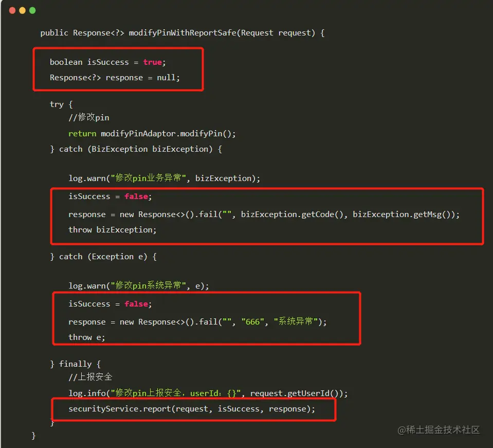Click the line 'Response<?> response = null;'
This screenshot has height=448, width=493.
click(x=115, y=77)
